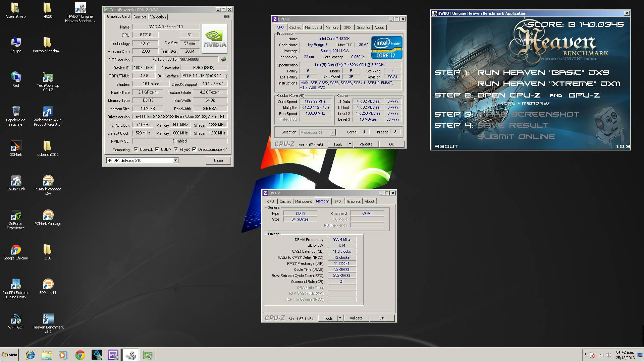644x362 pixels.
Task: Open the Tools dropdown arrow in CPU-Z Memory window
Action: (340, 318)
